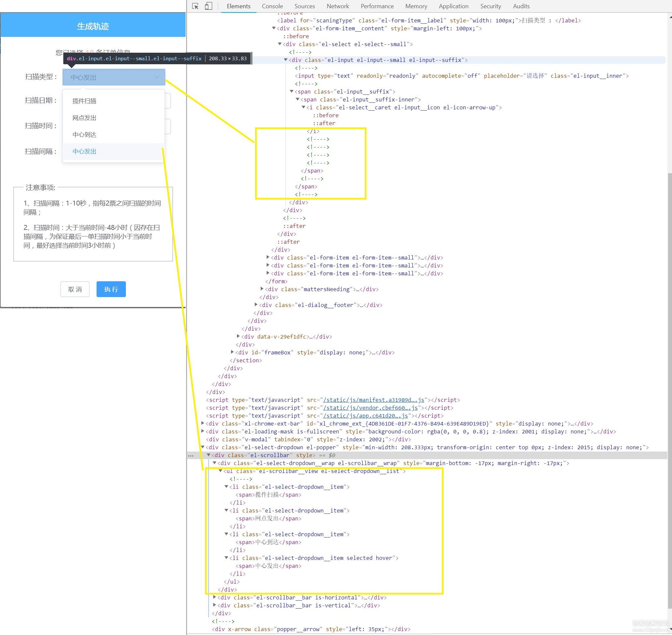Expand the el-loading-mask is-fullscreen div node

click(x=203, y=431)
